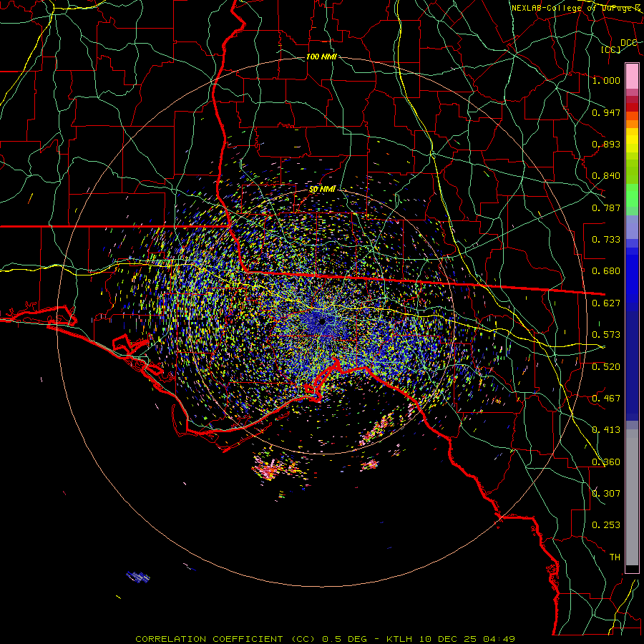644x644 pixels.
Task: Click the 100 NMI range ring label
Action: (x=321, y=57)
